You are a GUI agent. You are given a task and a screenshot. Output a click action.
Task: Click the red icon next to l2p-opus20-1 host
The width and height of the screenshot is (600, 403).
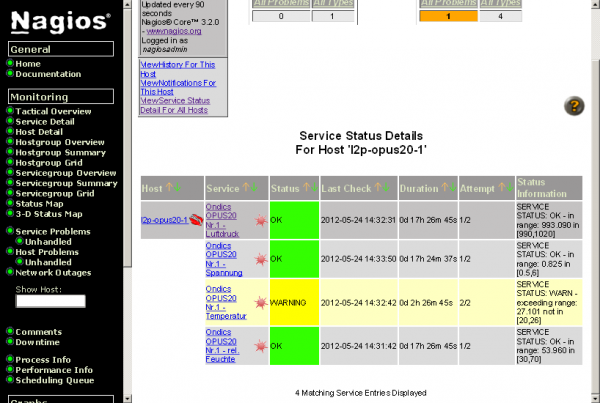196,219
